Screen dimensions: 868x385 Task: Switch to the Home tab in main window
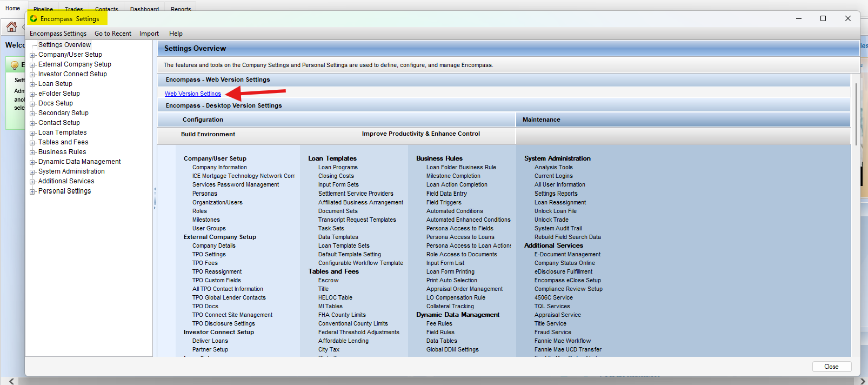tap(12, 8)
